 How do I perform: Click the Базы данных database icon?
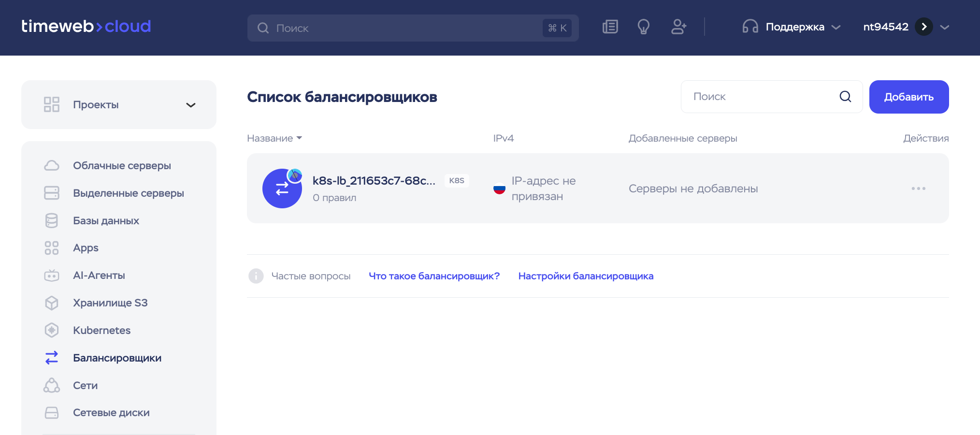coord(52,220)
